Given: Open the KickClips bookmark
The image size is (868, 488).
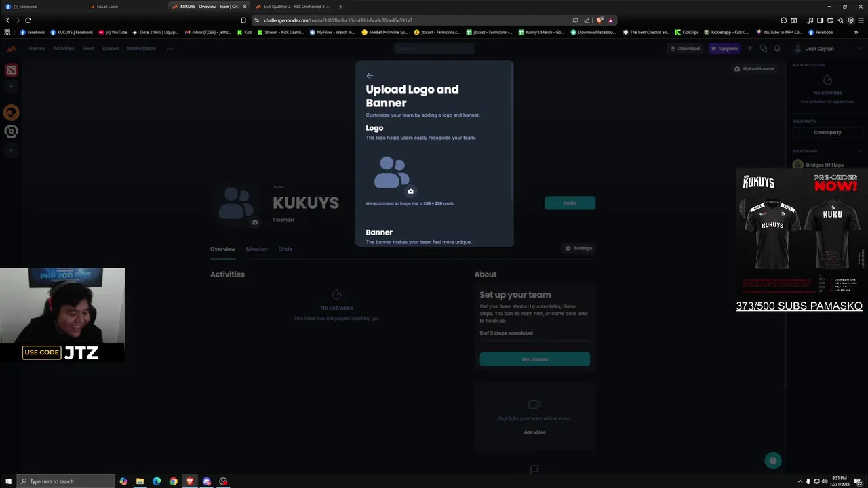Looking at the screenshot, I should pyautogui.click(x=686, y=32).
